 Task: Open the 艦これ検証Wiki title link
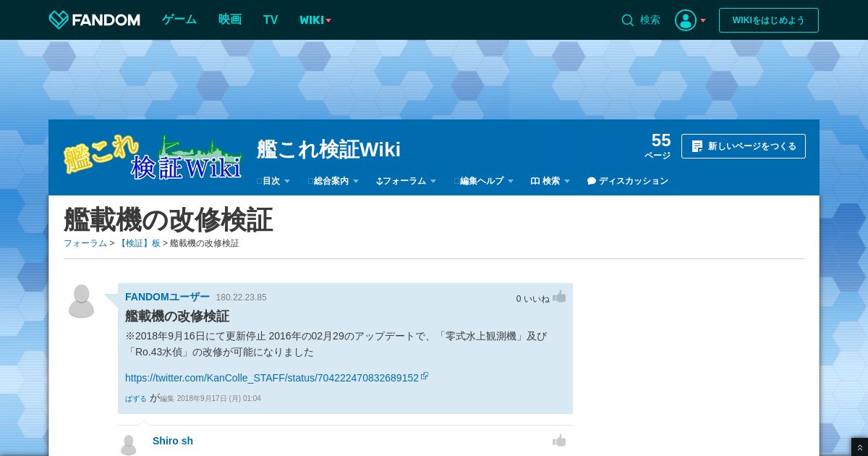coord(329,150)
